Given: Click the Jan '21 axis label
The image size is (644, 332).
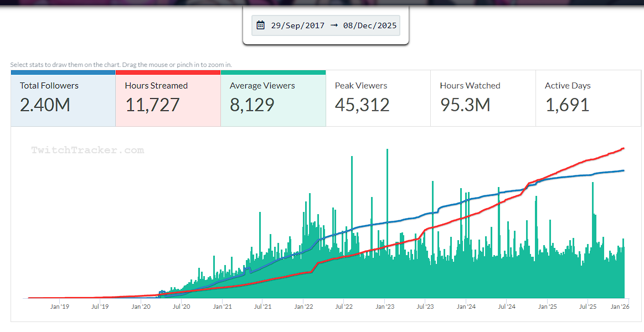Looking at the screenshot, I should 222,307.
